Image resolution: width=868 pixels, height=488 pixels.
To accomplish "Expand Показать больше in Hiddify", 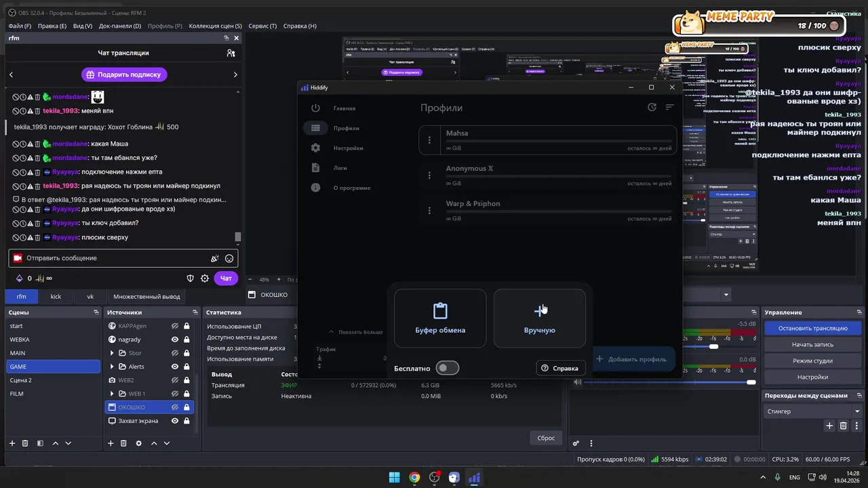I will tap(355, 332).
